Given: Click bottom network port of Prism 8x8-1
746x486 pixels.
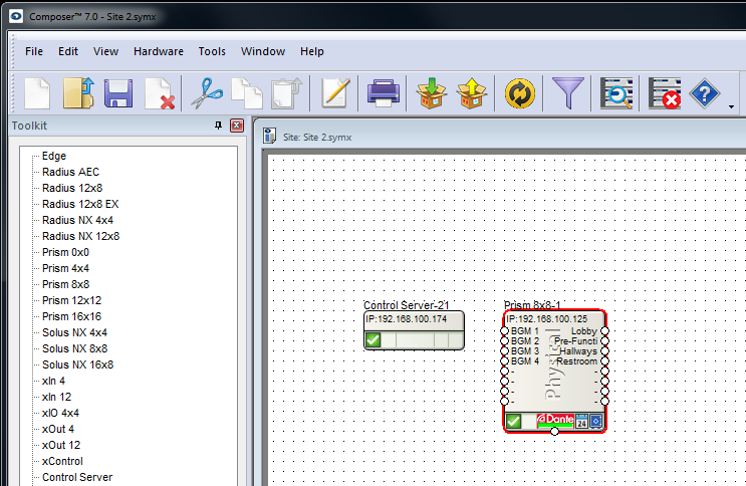Looking at the screenshot, I should pyautogui.click(x=555, y=431).
